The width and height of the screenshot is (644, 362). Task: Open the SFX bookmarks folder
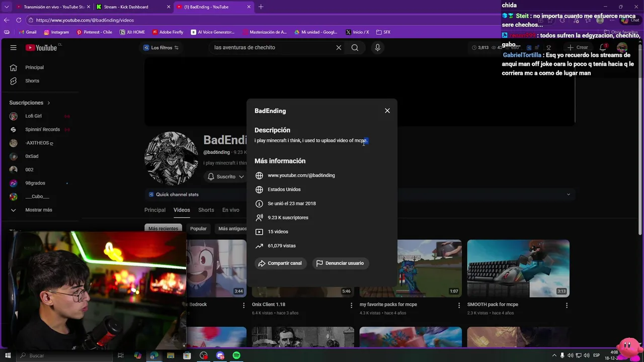(x=383, y=32)
